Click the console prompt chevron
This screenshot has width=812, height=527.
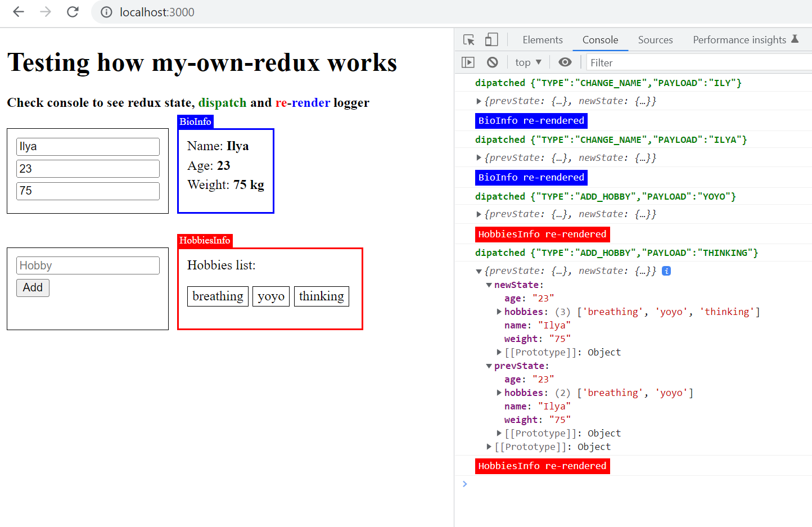point(464,484)
